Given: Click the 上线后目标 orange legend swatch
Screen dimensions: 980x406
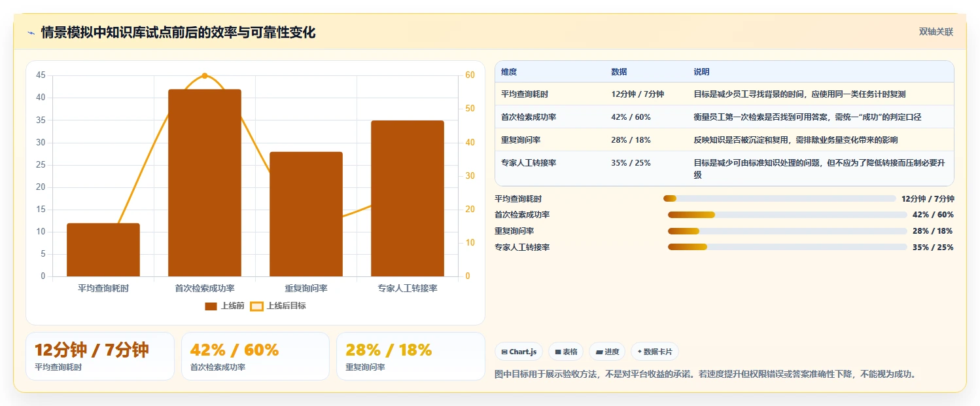Looking at the screenshot, I should point(257,306).
